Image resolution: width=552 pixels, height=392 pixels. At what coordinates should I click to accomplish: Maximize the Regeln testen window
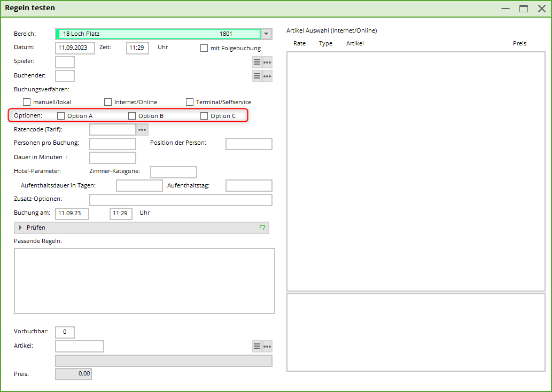[x=524, y=9]
